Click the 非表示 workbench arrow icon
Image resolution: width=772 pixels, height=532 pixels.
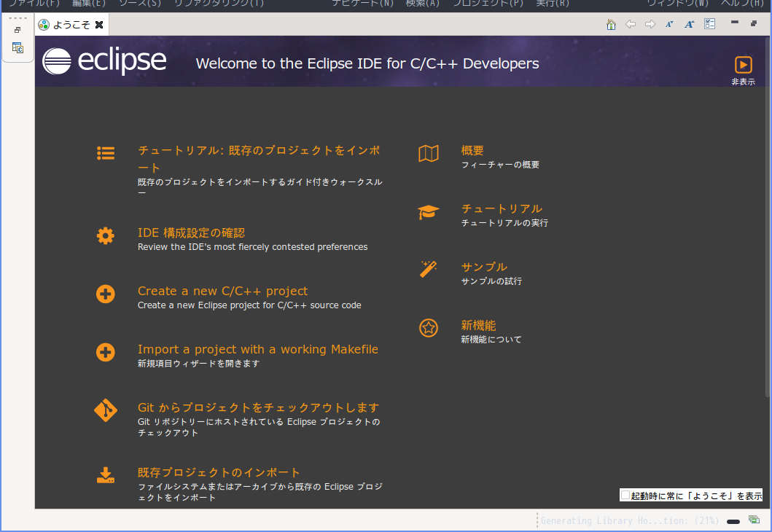(744, 65)
